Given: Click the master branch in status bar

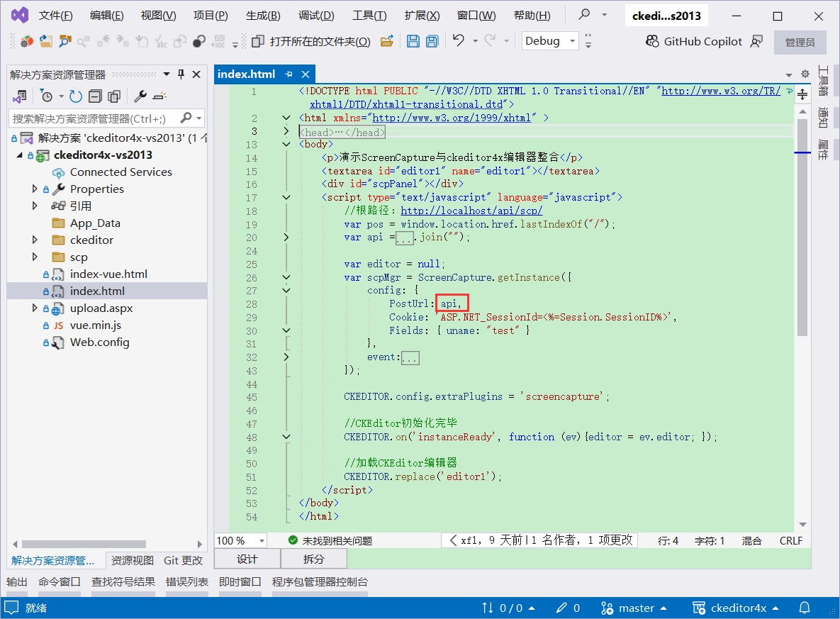Looking at the screenshot, I should pyautogui.click(x=635, y=608).
